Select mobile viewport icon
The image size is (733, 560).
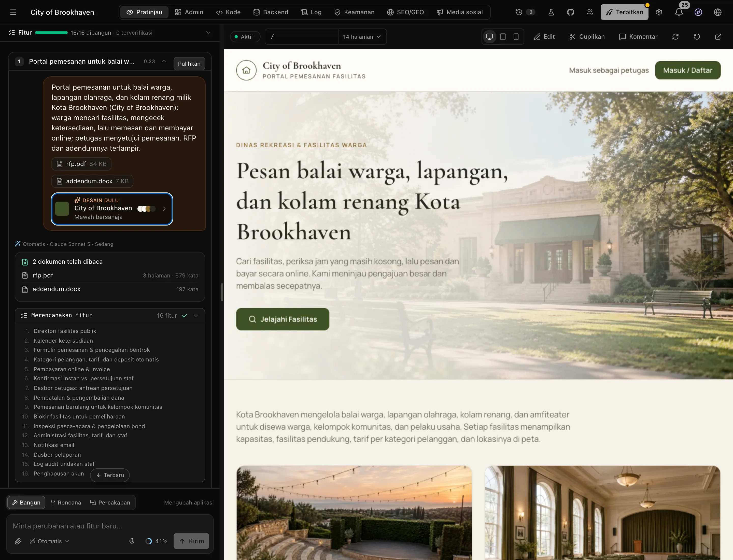coord(516,37)
